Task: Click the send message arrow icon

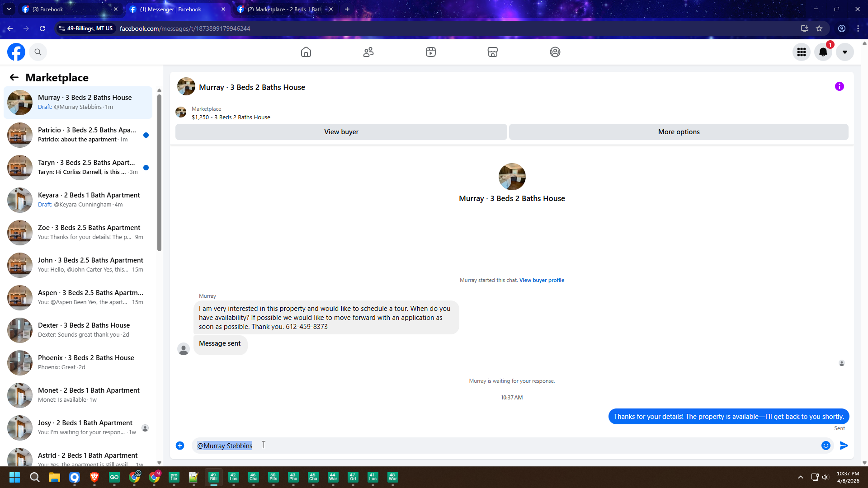Action: point(844,446)
